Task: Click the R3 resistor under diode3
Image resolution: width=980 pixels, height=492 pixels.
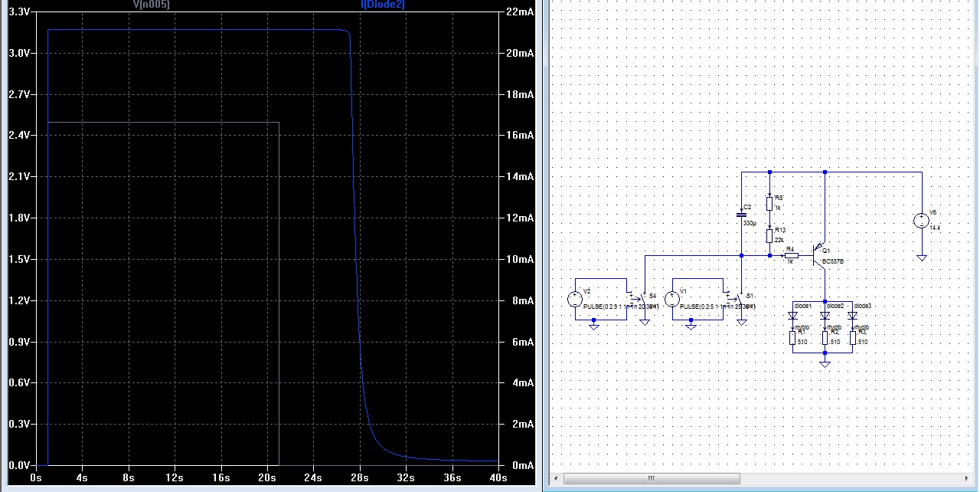Action: point(852,338)
